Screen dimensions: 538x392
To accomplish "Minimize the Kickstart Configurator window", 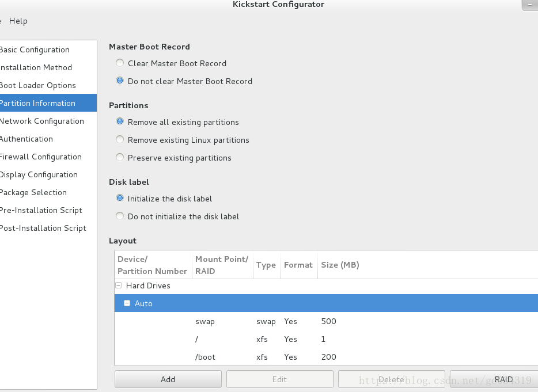I will tap(530, 4).
